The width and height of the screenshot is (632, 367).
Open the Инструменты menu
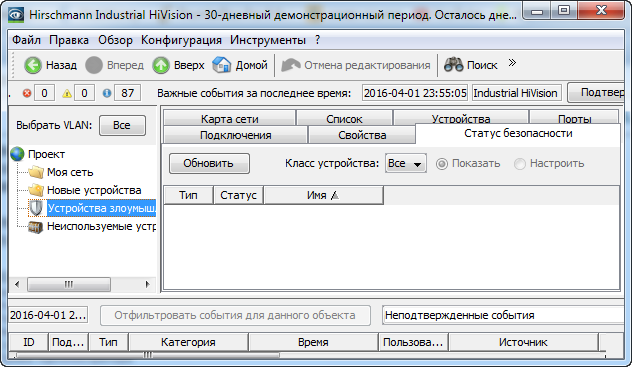(268, 40)
